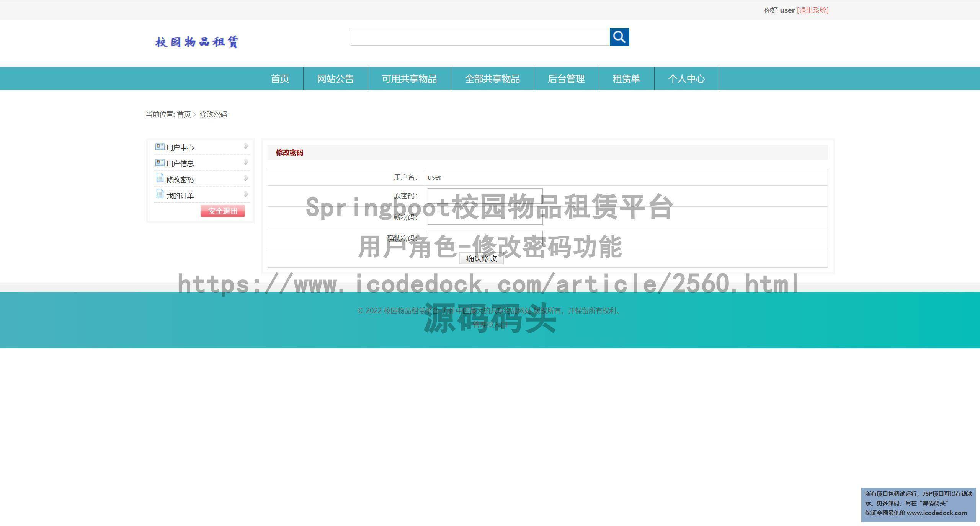Click the user card icon beside 用户信息

click(x=160, y=163)
